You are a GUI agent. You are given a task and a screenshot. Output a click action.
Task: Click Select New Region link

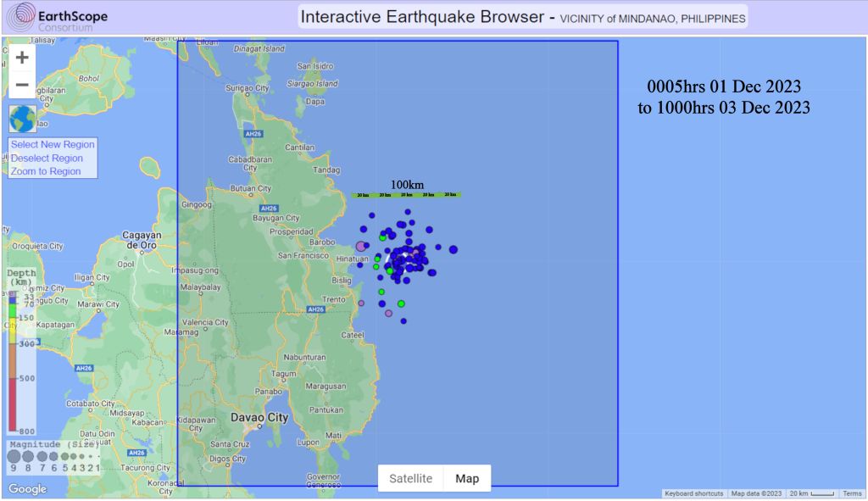pyautogui.click(x=53, y=145)
